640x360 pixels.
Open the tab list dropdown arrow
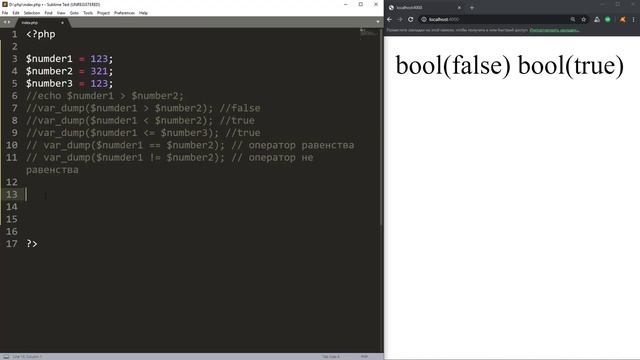point(378,22)
